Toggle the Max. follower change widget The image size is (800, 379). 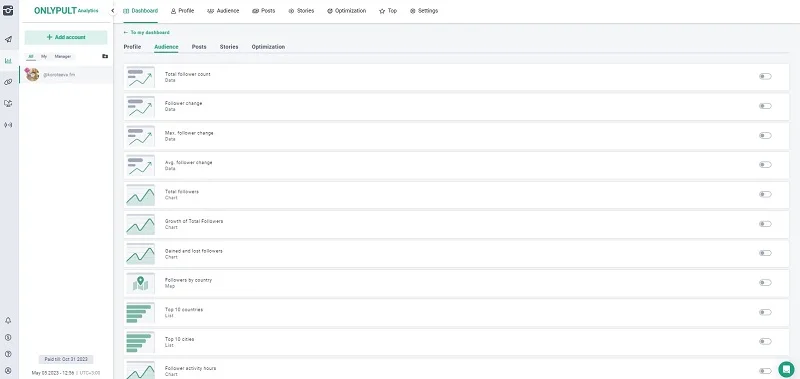(x=765, y=136)
